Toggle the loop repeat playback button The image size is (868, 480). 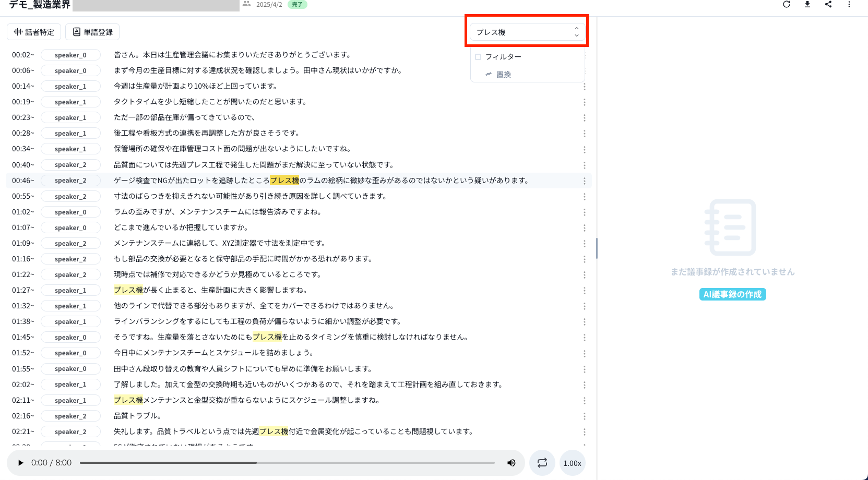coord(542,463)
